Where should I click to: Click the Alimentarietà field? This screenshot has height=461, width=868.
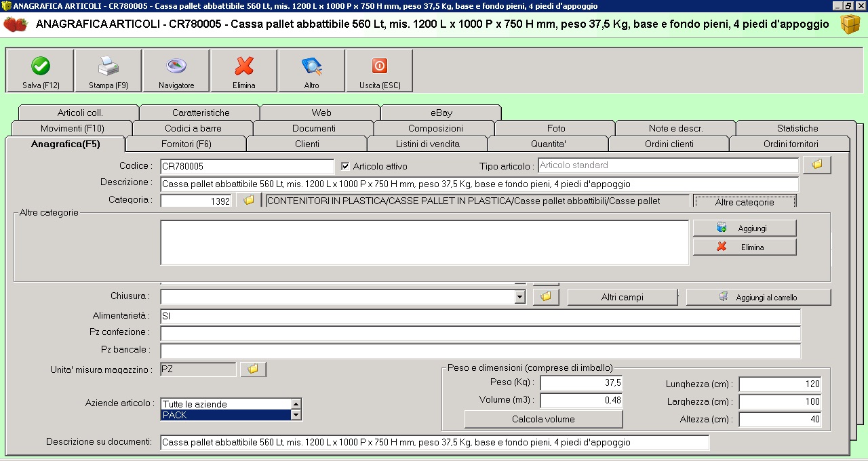[x=480, y=317]
